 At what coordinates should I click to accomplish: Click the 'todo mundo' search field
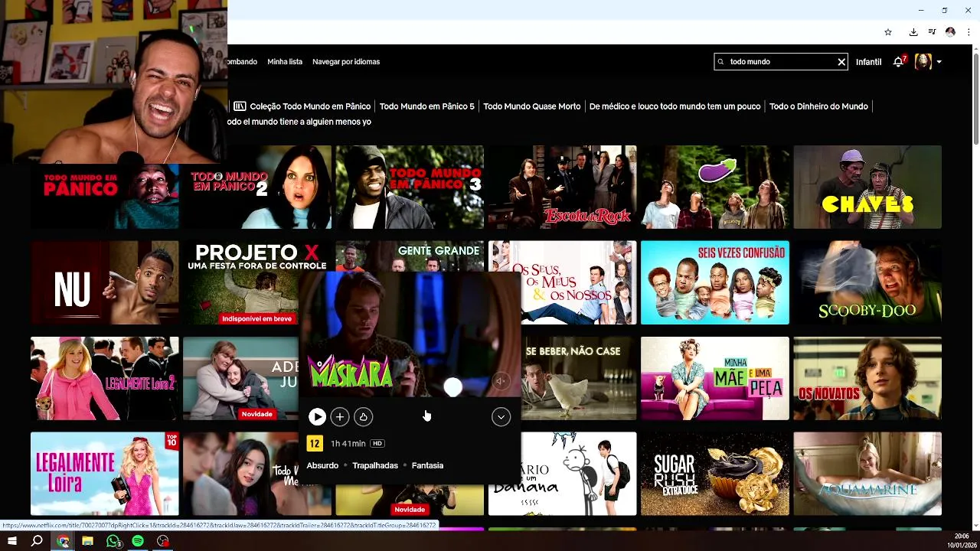click(x=781, y=62)
